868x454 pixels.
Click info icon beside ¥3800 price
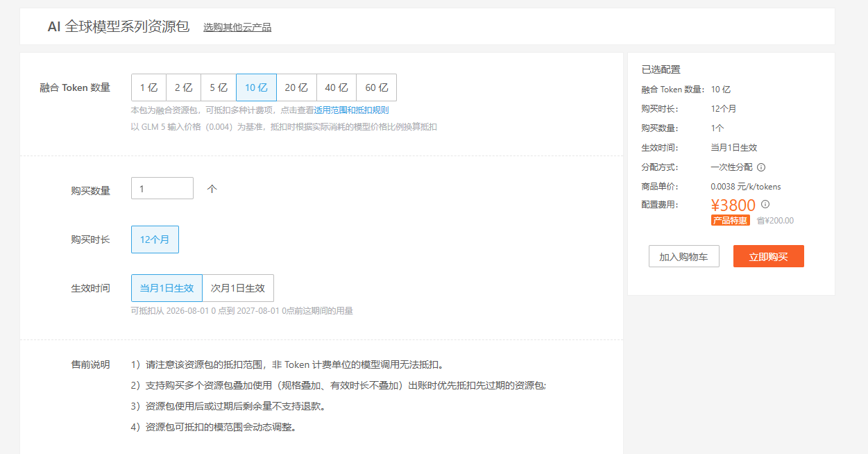(x=765, y=204)
